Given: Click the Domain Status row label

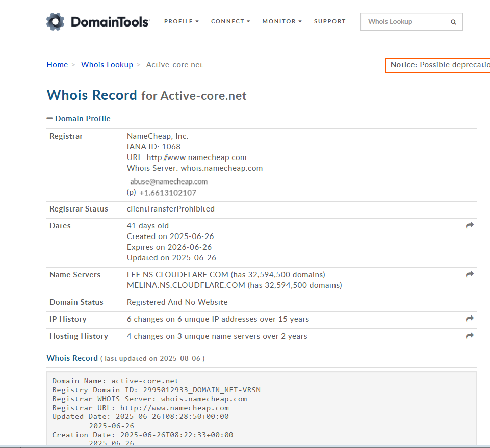Looking at the screenshot, I should pos(76,302).
